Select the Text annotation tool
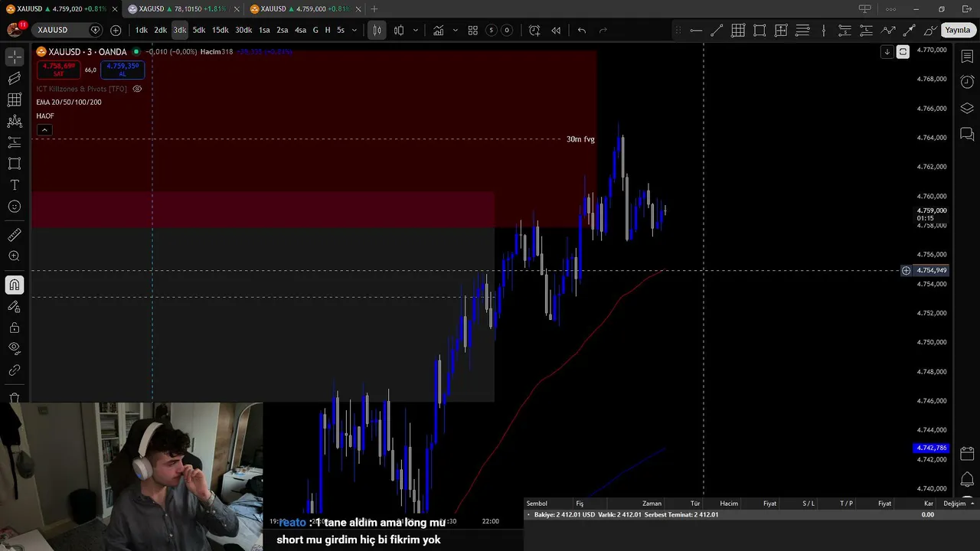 pyautogui.click(x=15, y=185)
